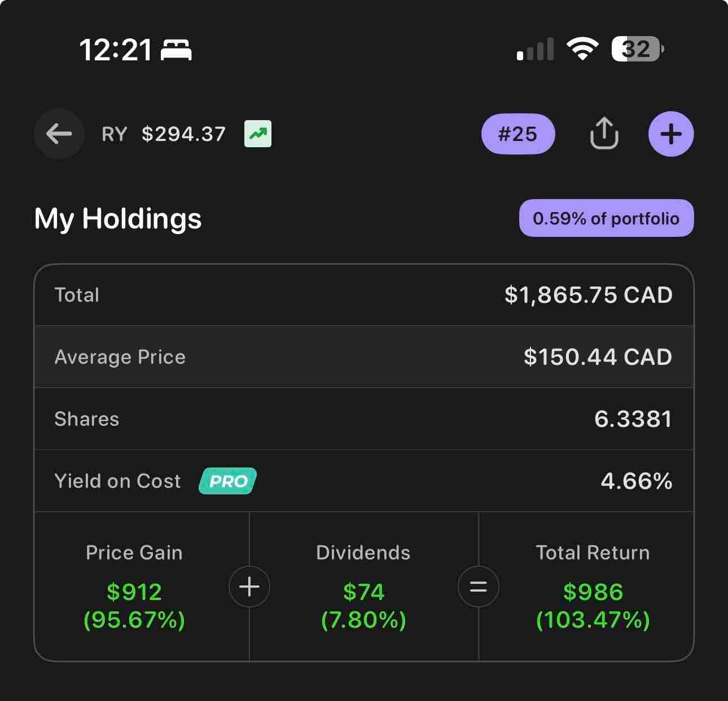
Task: Tap the Wi-Fi status icon
Action: (583, 49)
